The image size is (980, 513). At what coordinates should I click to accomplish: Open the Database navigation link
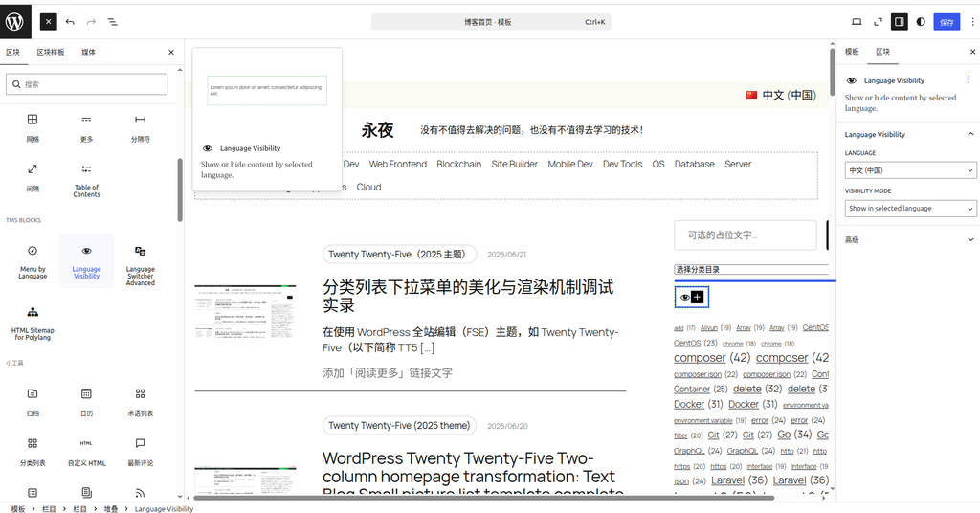point(695,164)
